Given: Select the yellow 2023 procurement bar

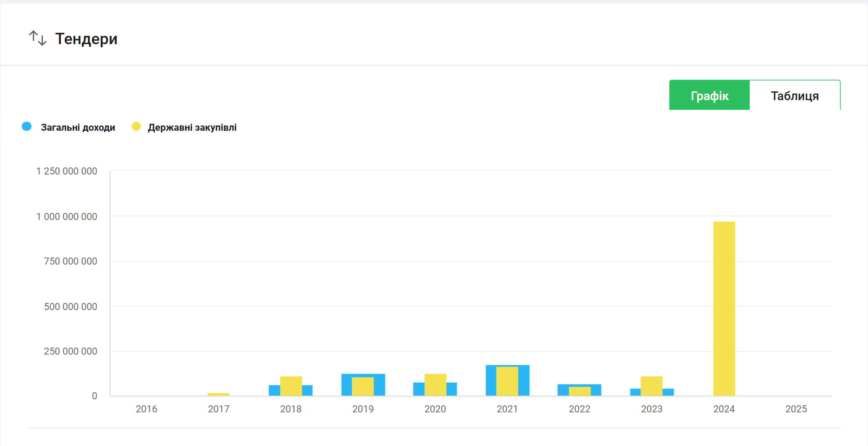Looking at the screenshot, I should (651, 386).
